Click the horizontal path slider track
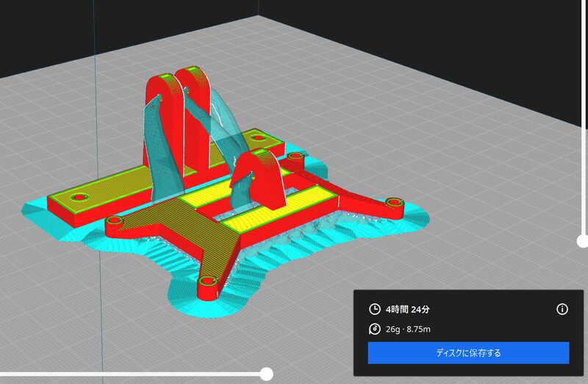Screen dimensions: 588x384 [132, 374]
